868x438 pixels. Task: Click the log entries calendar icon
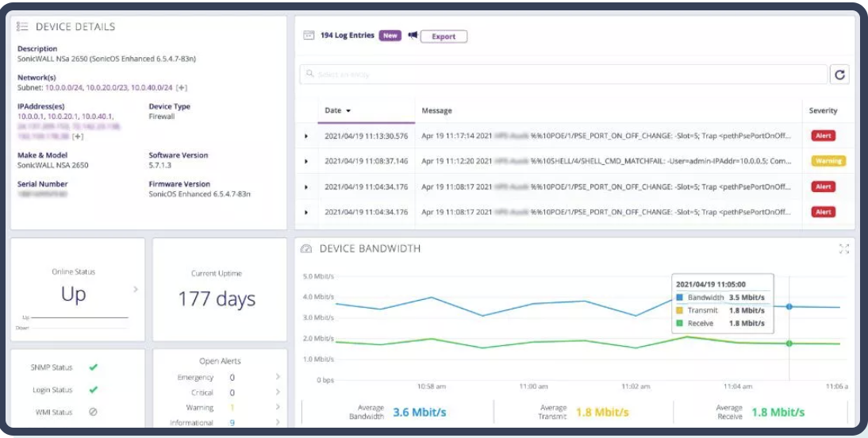point(309,36)
